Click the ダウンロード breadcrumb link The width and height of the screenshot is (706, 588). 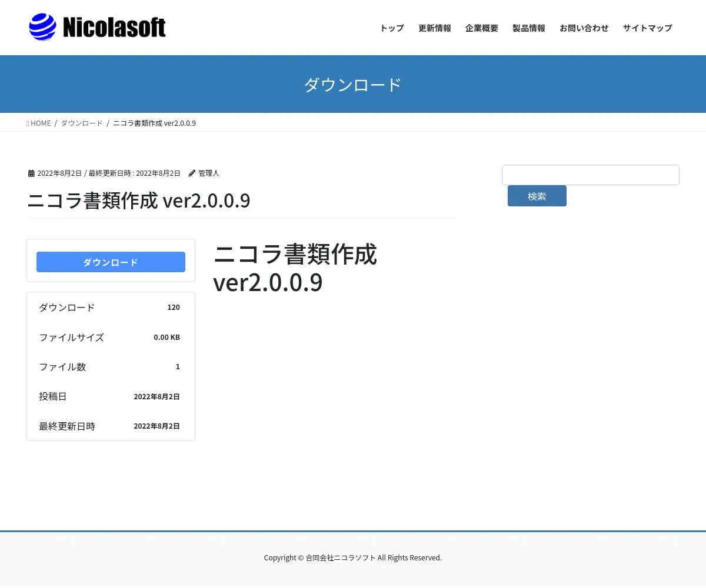[x=82, y=123]
